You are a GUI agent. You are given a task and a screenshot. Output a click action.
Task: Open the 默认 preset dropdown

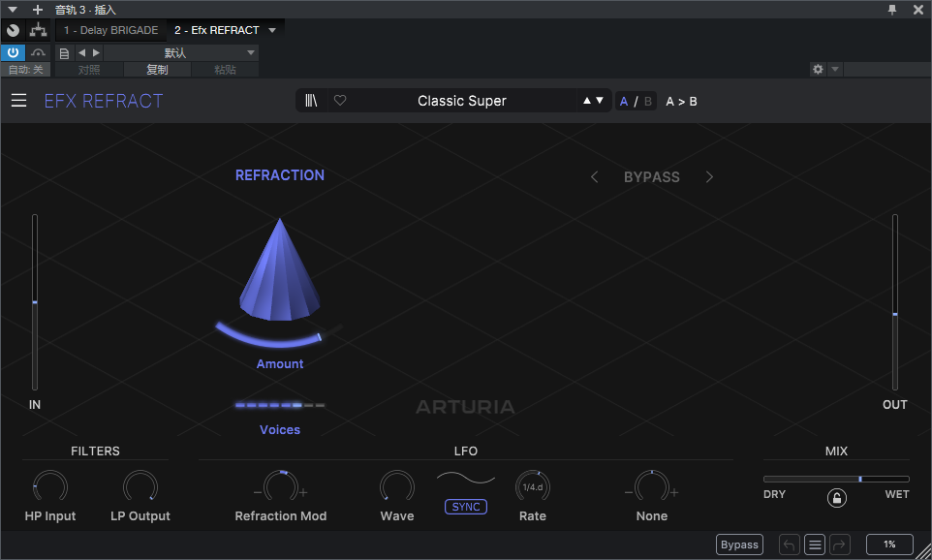[181, 53]
